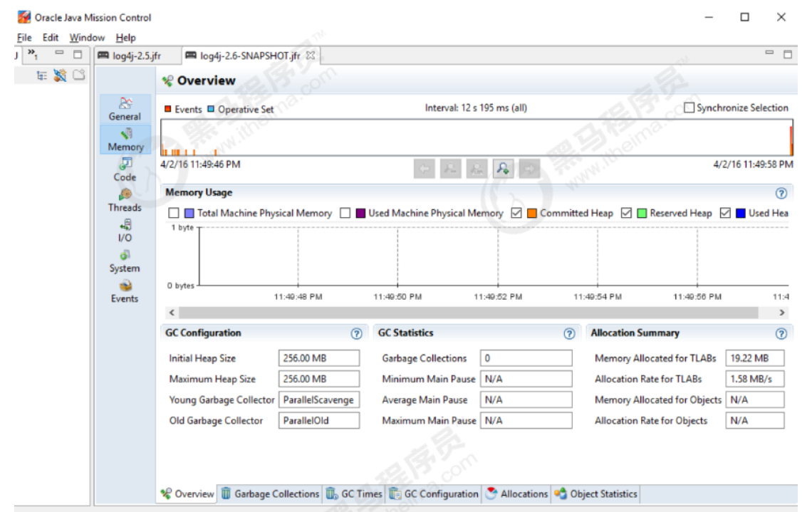Click the new folder toolbar icon
Image resolution: width=812 pixels, height=512 pixels.
79,75
